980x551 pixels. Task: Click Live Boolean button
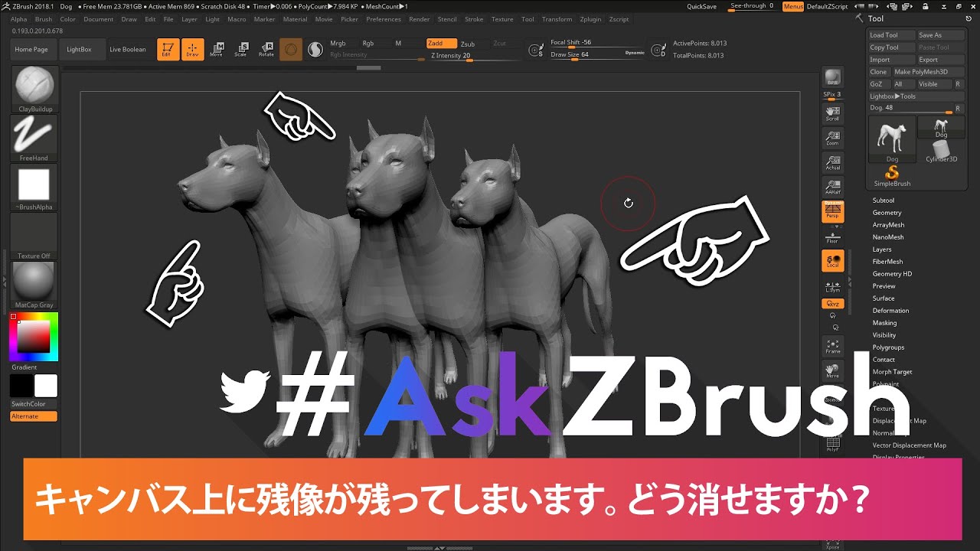[127, 50]
